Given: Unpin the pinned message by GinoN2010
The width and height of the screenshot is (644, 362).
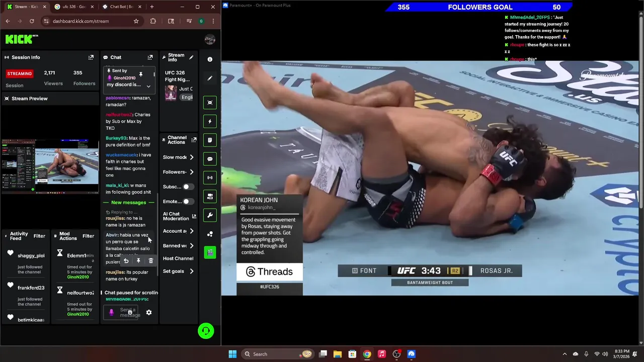Looking at the screenshot, I should (x=141, y=74).
